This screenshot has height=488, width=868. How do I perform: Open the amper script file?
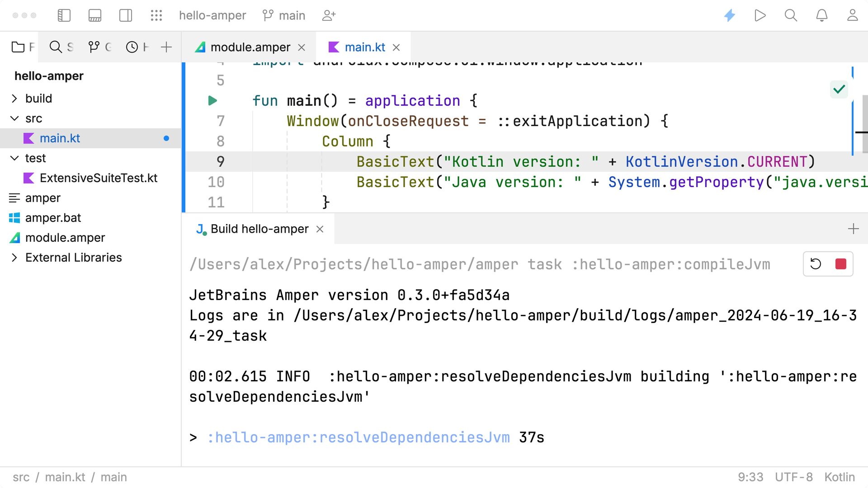(x=90, y=198)
